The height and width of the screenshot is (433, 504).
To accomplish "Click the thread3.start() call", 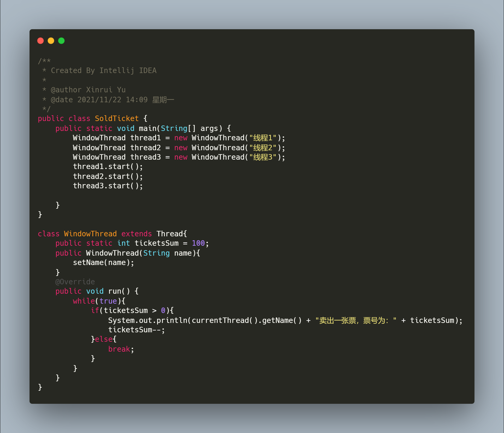I will (108, 186).
